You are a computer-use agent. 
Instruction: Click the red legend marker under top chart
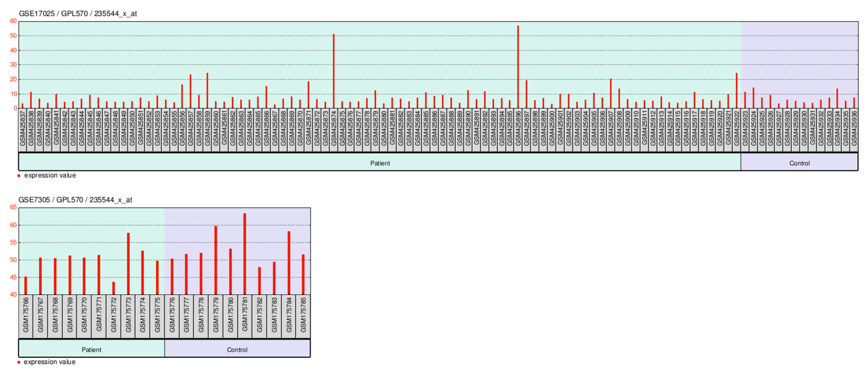coord(19,176)
